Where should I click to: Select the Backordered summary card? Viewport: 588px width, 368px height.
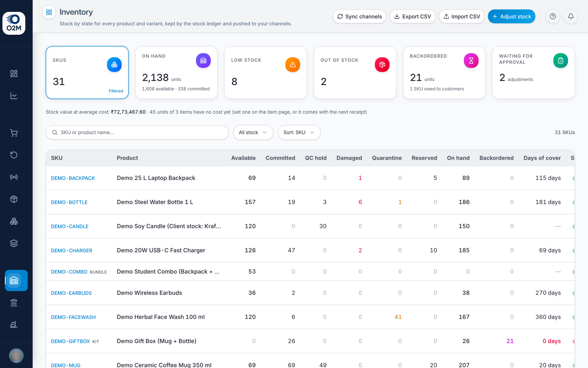coord(444,73)
